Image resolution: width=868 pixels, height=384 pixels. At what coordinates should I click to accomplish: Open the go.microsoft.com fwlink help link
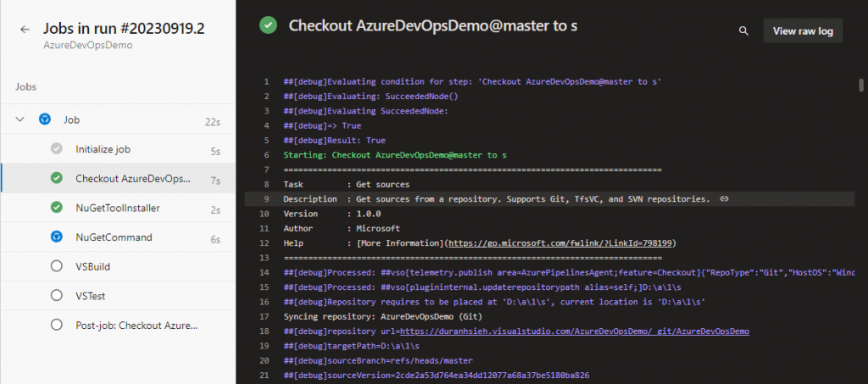tap(561, 243)
